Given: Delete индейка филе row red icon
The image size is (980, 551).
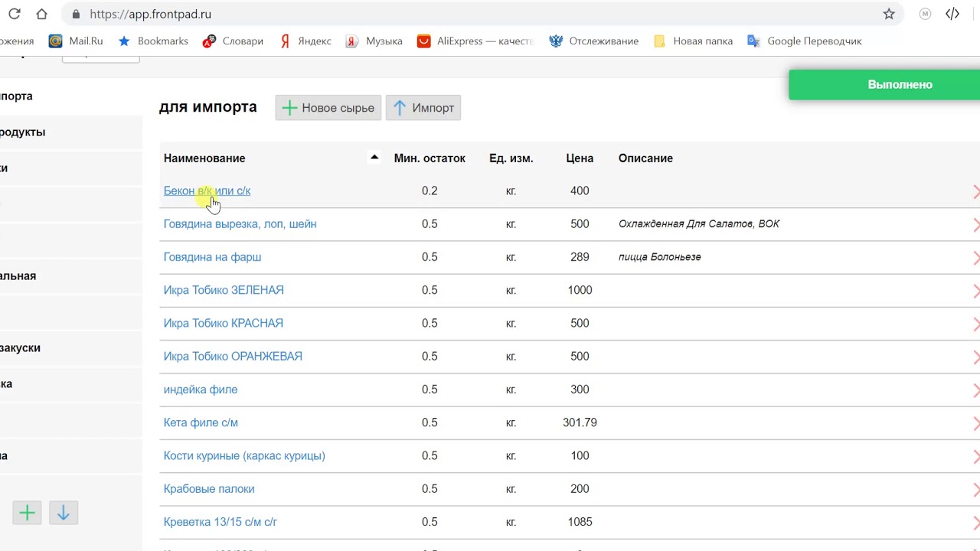Looking at the screenshot, I should (x=976, y=390).
